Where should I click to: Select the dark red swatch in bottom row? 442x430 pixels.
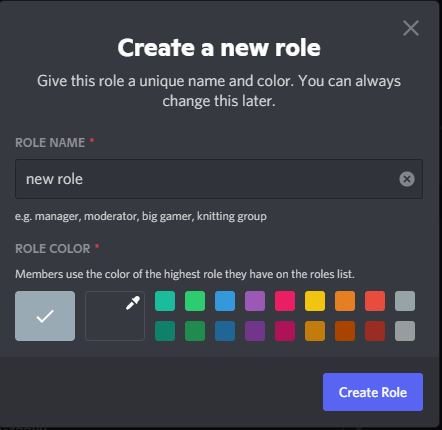pyautogui.click(x=375, y=331)
